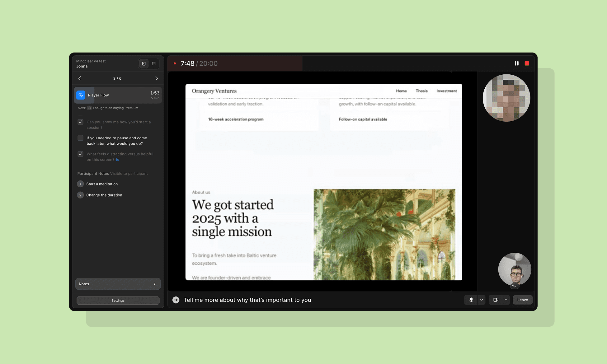Click the red recording indicator dot
607x364 pixels.
click(175, 63)
